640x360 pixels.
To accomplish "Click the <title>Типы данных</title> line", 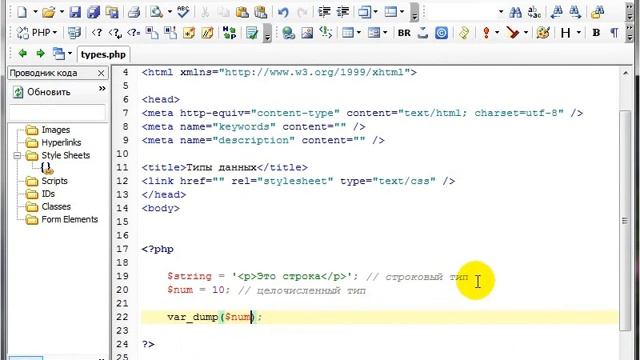I will click(224, 167).
